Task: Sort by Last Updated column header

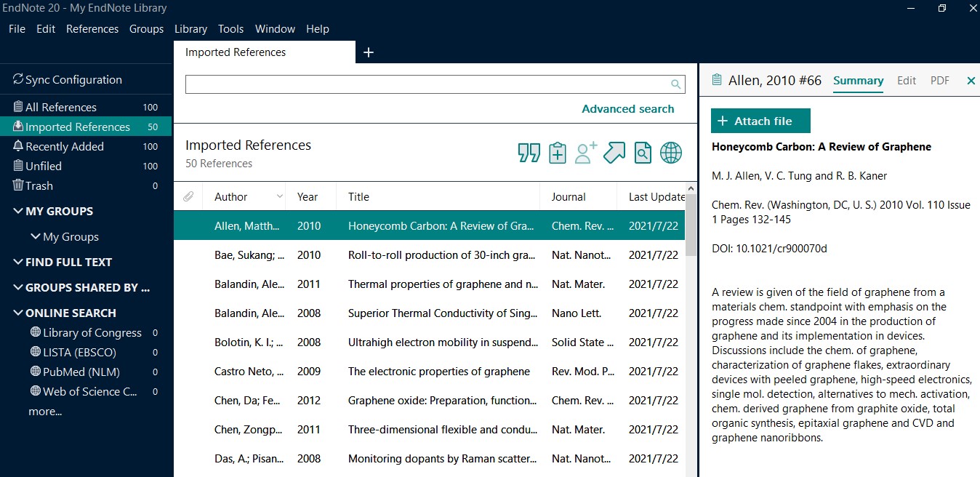Action: tap(656, 197)
